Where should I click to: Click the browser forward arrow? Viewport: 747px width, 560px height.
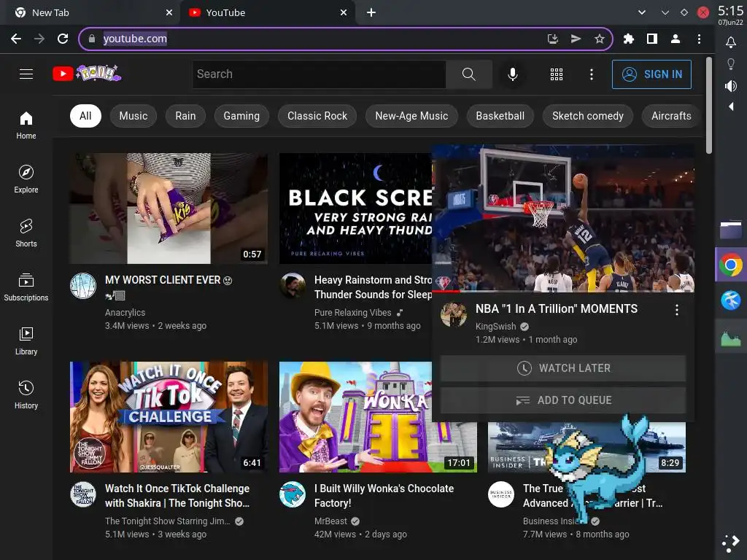pyautogui.click(x=39, y=39)
